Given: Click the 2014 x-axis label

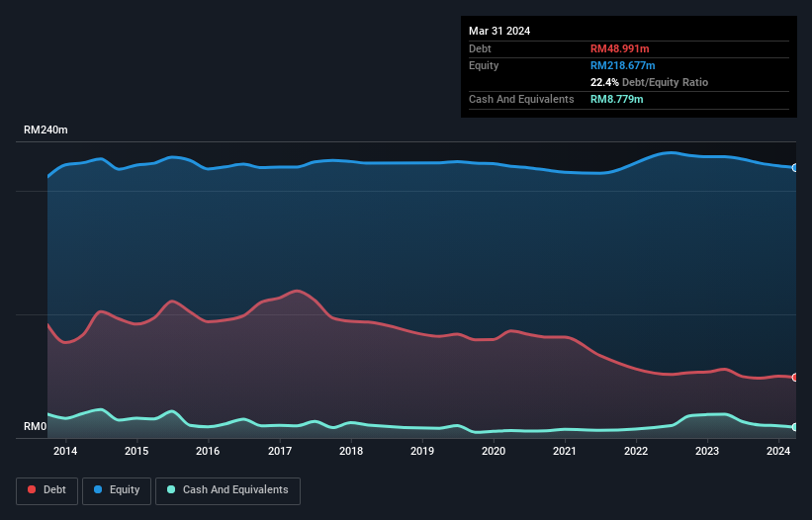Looking at the screenshot, I should point(65,451).
